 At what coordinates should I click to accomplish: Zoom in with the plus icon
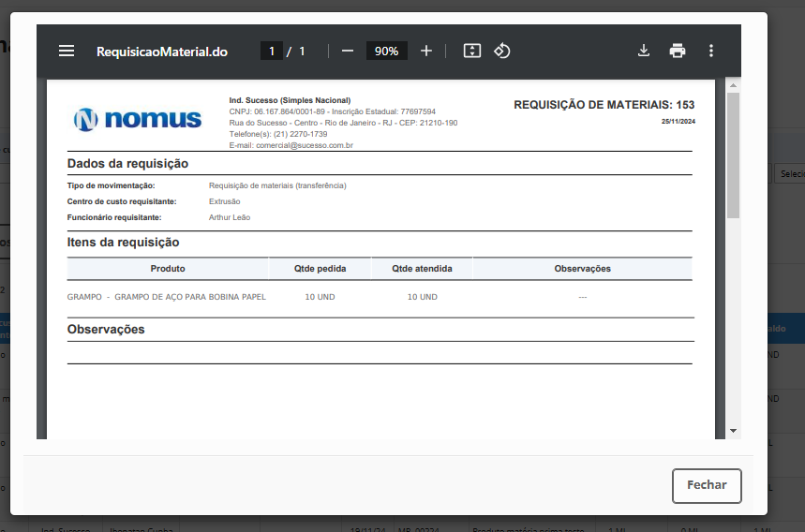tap(426, 51)
